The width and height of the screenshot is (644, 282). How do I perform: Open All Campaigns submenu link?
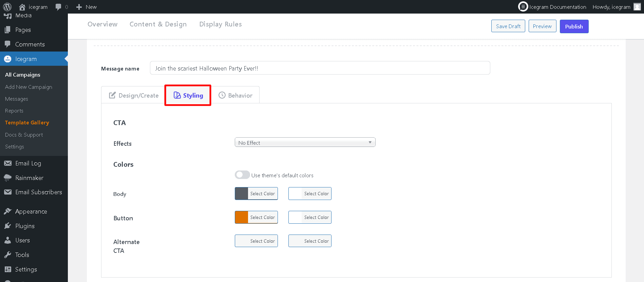coord(23,75)
